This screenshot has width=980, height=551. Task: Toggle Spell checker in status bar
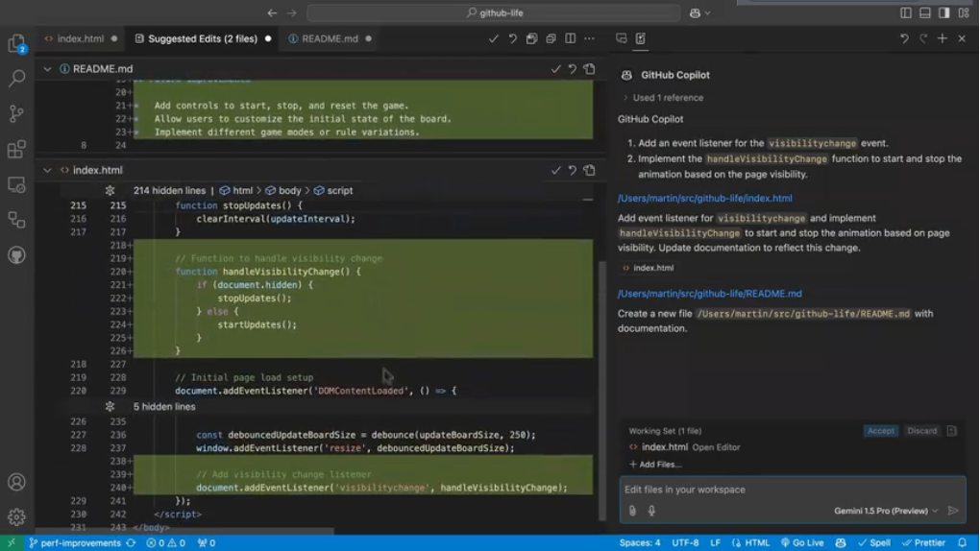point(874,543)
